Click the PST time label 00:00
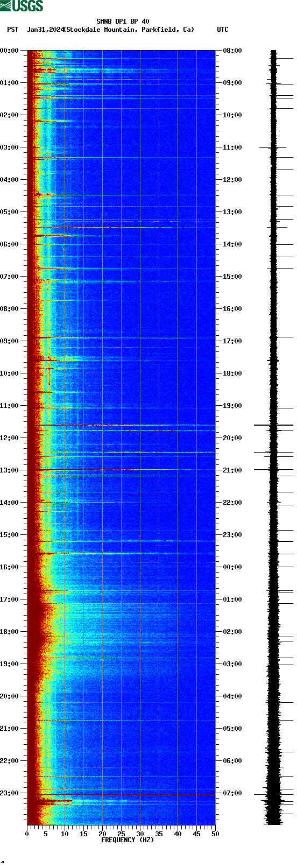This screenshot has height=868, width=297. [10, 51]
